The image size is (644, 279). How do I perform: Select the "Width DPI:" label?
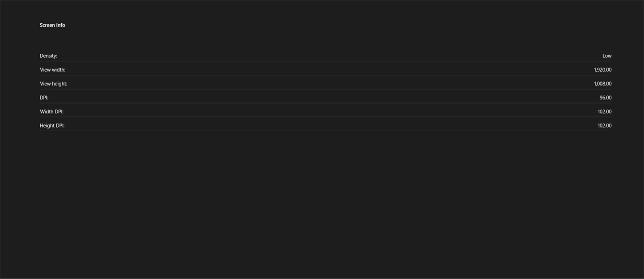pos(51,112)
